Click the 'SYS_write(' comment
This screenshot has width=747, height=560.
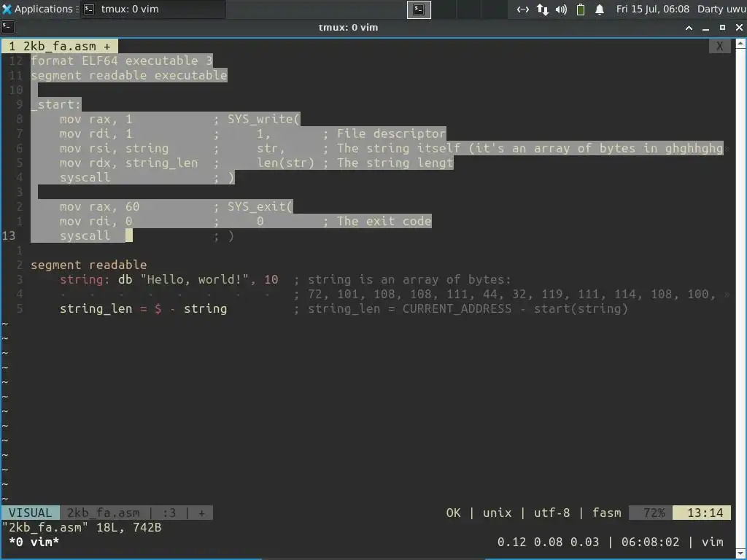pyautogui.click(x=263, y=119)
